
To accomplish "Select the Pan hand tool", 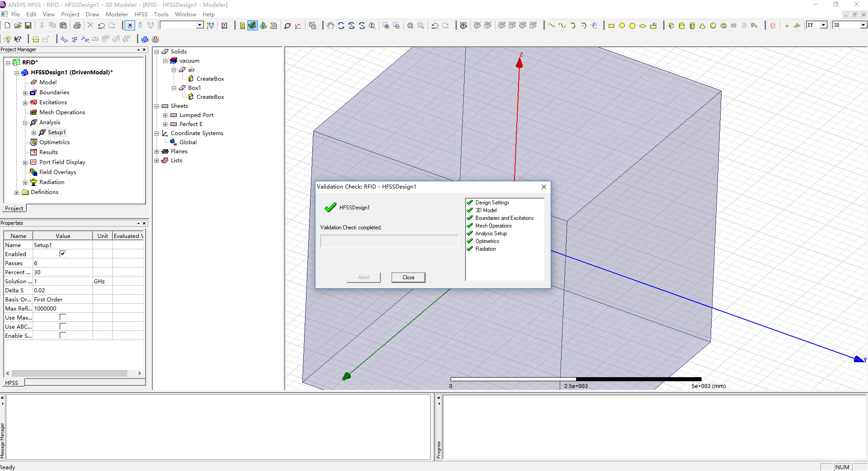I will (x=330, y=25).
